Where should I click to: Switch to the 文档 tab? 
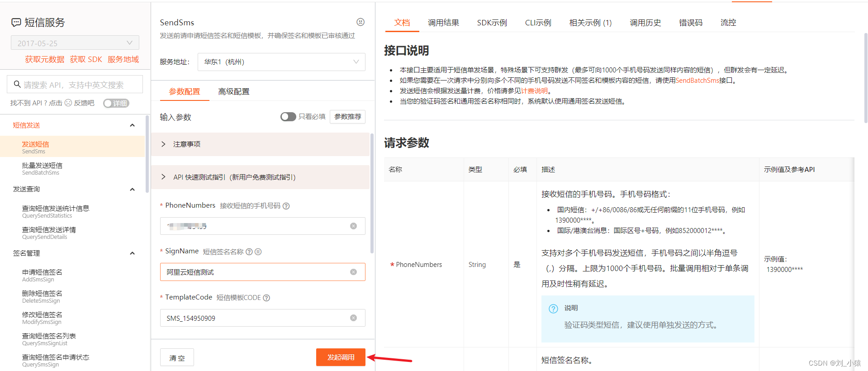[402, 23]
